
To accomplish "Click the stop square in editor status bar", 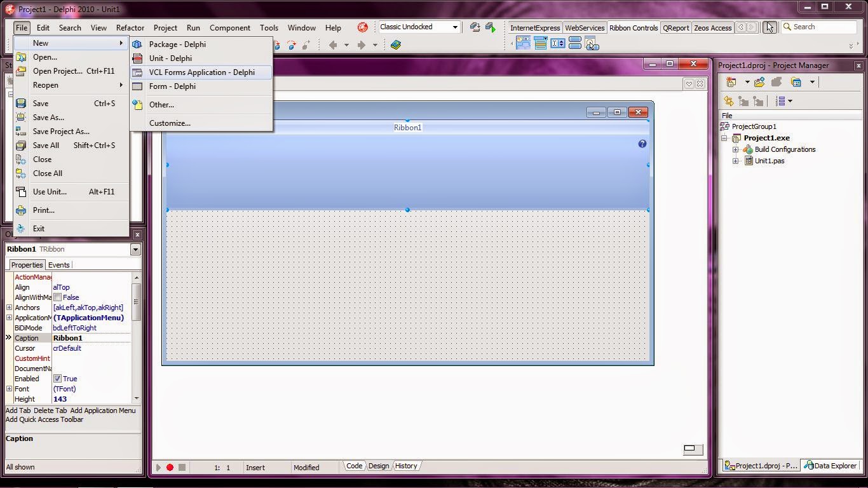I will click(x=182, y=468).
